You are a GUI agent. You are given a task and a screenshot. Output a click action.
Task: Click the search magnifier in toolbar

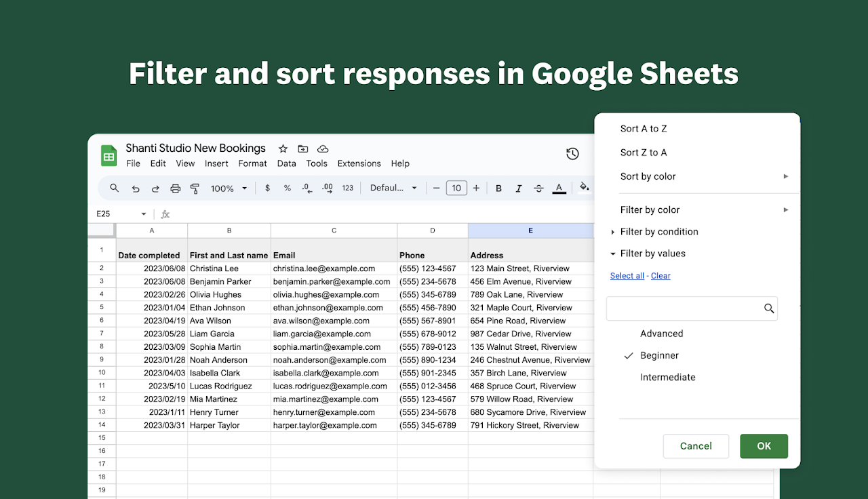pos(115,188)
